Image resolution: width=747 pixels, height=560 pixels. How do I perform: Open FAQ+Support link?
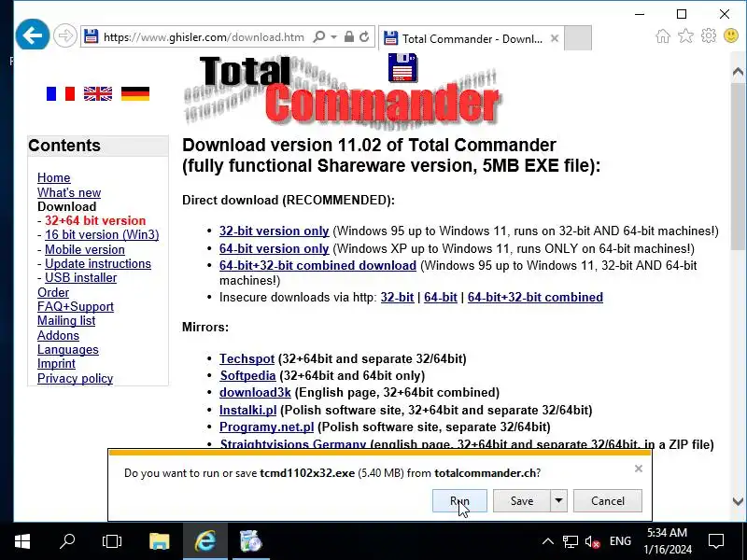(76, 307)
